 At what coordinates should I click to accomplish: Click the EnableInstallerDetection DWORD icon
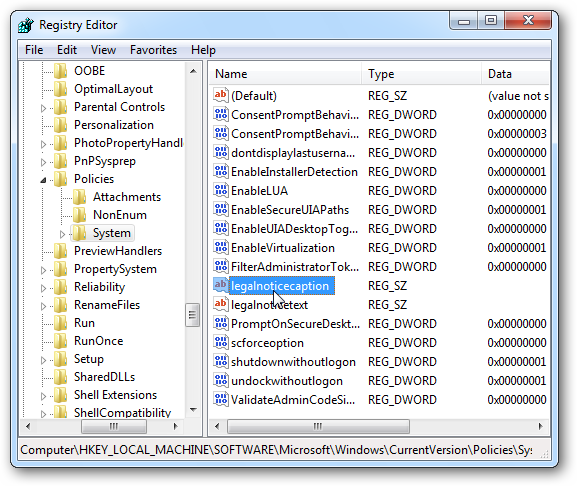(220, 171)
